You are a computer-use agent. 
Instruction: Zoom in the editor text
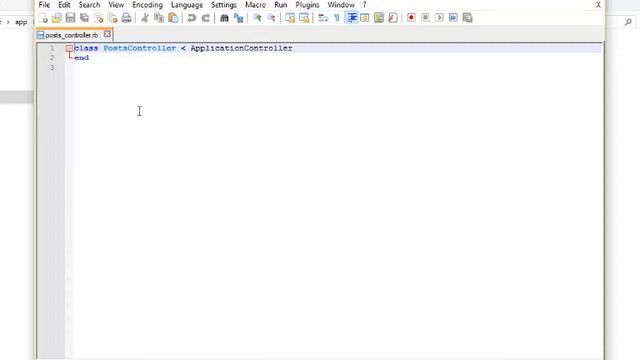(x=257, y=18)
